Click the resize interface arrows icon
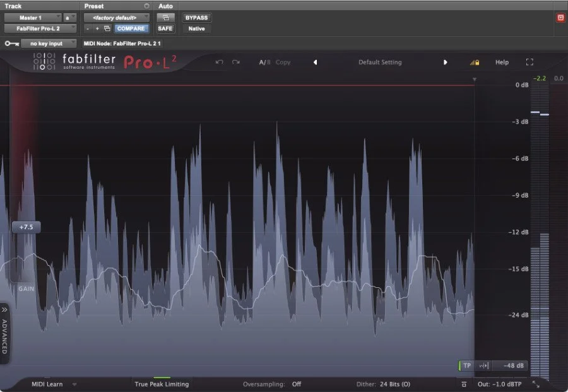 [x=536, y=384]
